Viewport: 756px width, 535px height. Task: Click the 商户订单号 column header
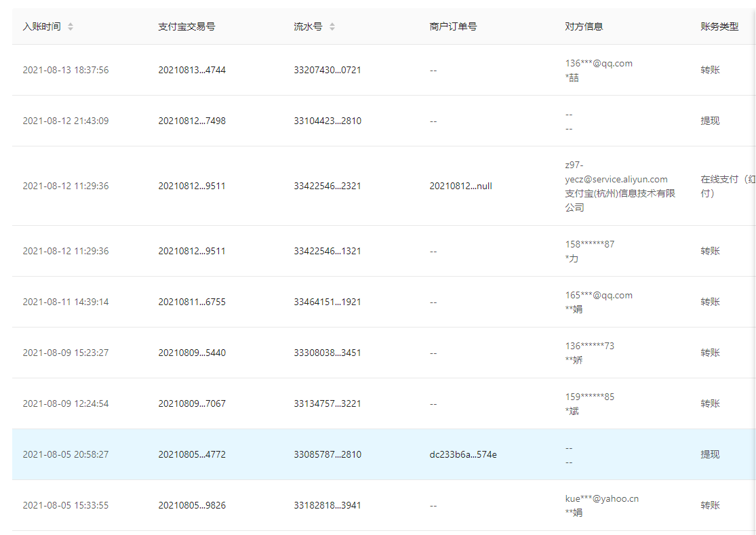point(453,27)
